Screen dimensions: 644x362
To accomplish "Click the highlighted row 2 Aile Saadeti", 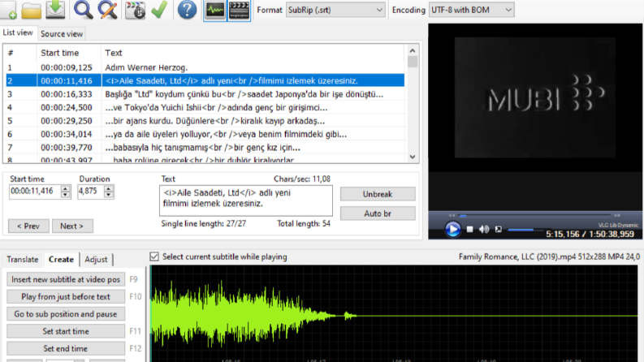I will click(205, 80).
